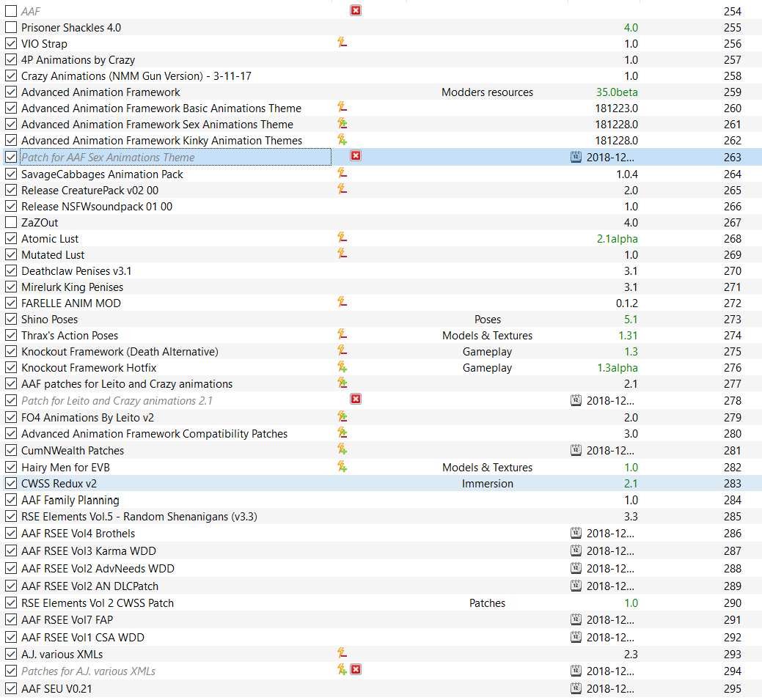Screen dimensions: 762x700
Task: Select the Release NSFWsoundpack 01 00 mod name
Action: pos(97,207)
